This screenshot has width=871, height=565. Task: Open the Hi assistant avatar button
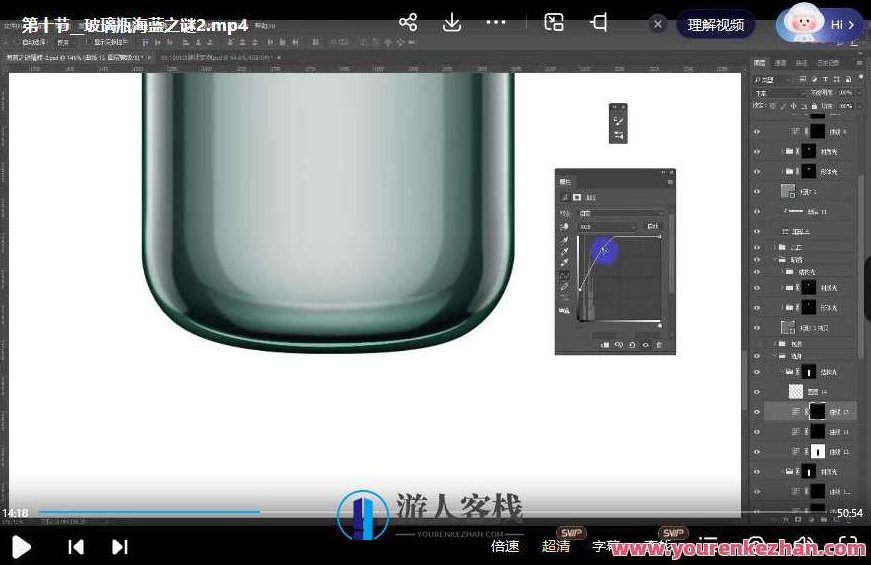pos(819,23)
